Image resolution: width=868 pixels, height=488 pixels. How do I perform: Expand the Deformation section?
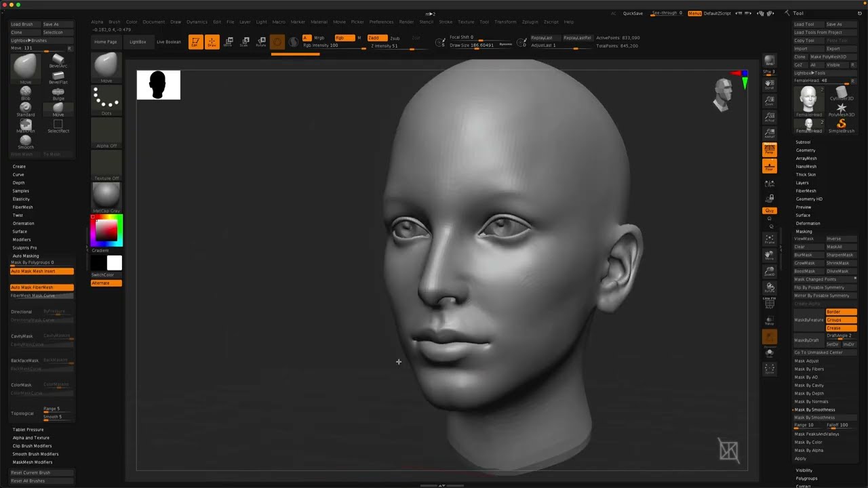[808, 224]
